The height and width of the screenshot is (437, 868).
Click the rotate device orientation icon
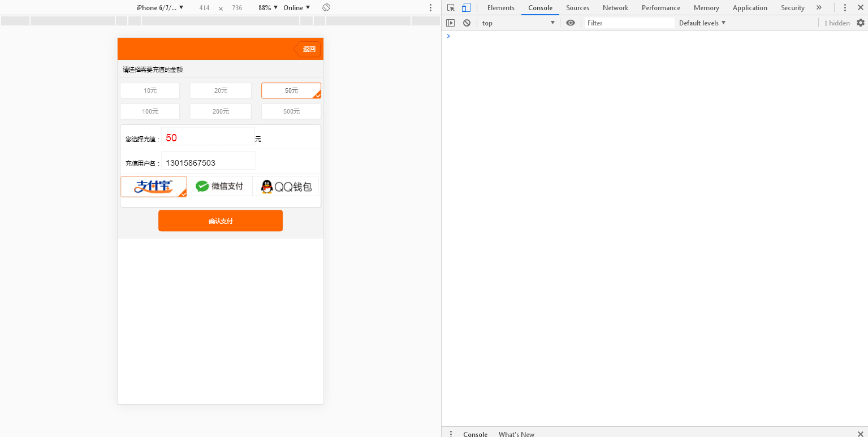click(x=326, y=8)
